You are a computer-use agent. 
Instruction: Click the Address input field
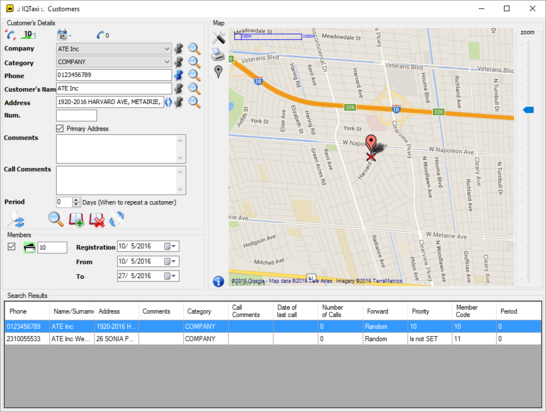(x=110, y=102)
